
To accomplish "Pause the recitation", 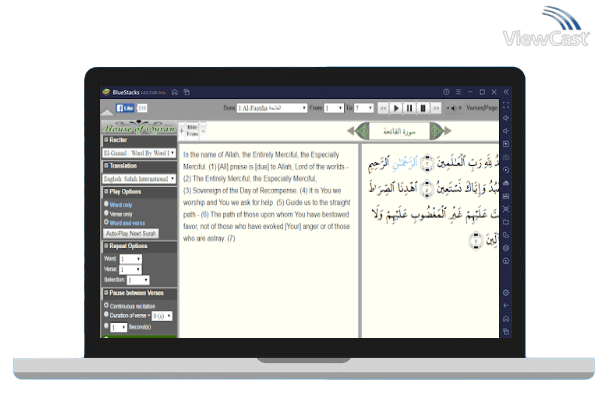I will click(410, 108).
